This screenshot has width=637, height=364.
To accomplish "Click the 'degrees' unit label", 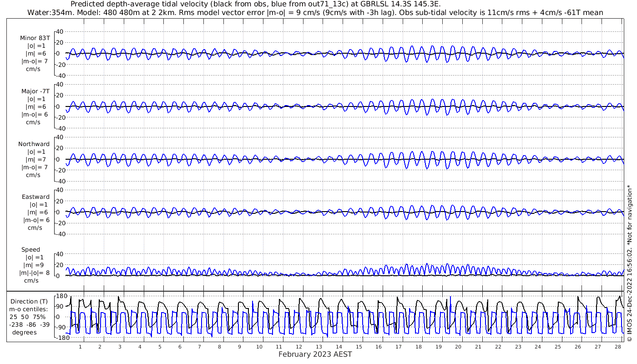I will click(x=25, y=332).
